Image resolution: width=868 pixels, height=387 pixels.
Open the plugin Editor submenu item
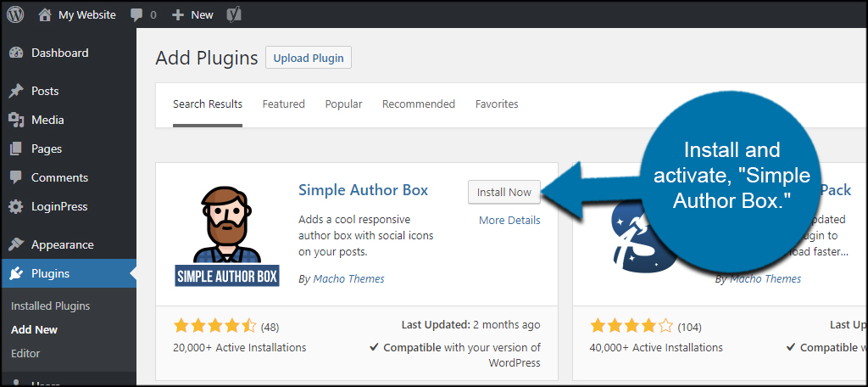[25, 353]
